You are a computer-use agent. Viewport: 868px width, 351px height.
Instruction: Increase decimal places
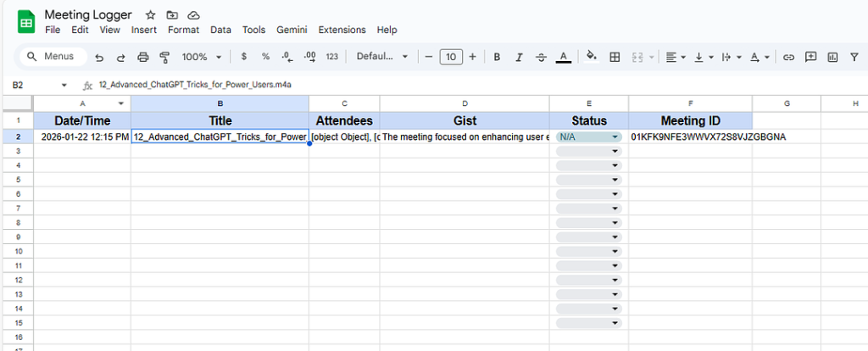tap(309, 57)
